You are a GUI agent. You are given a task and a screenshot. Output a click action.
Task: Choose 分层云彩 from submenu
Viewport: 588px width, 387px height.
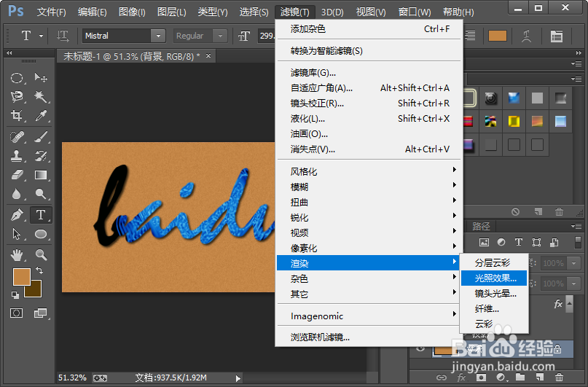click(494, 263)
